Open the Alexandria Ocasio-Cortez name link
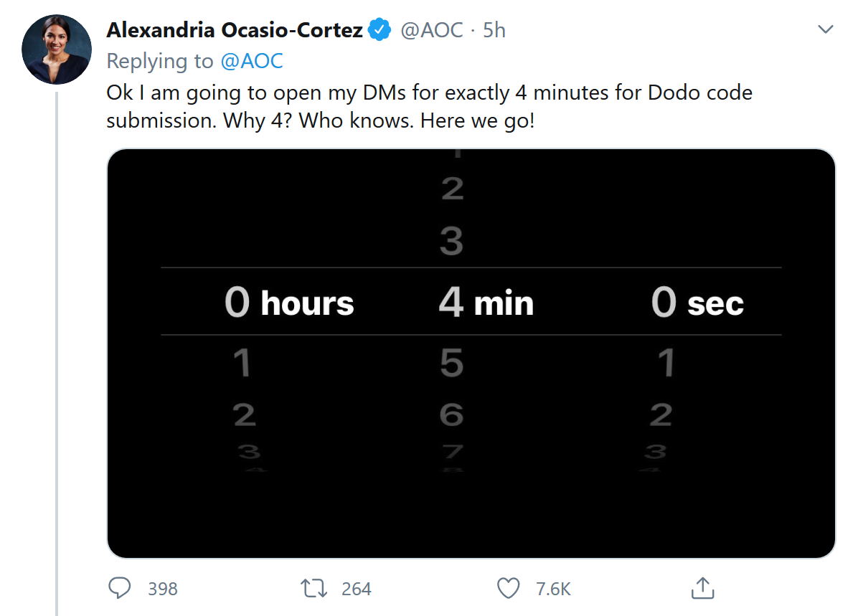This screenshot has height=616, width=858. point(235,30)
